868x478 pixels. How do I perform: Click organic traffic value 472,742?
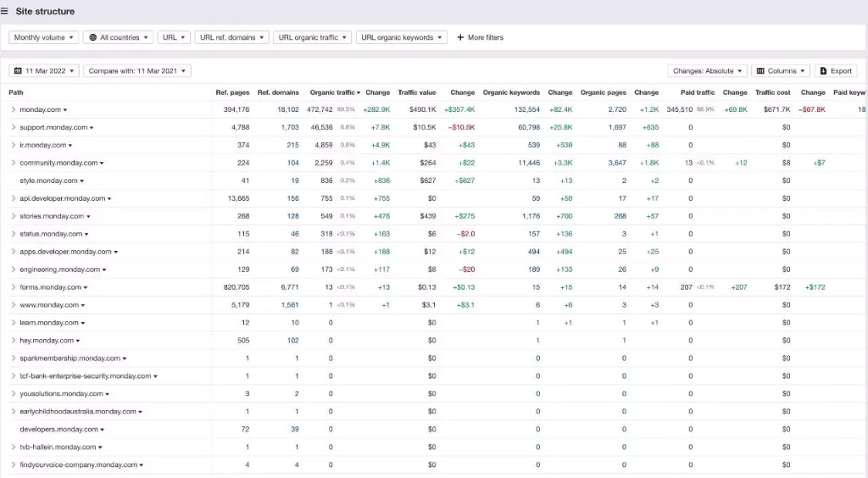click(320, 109)
